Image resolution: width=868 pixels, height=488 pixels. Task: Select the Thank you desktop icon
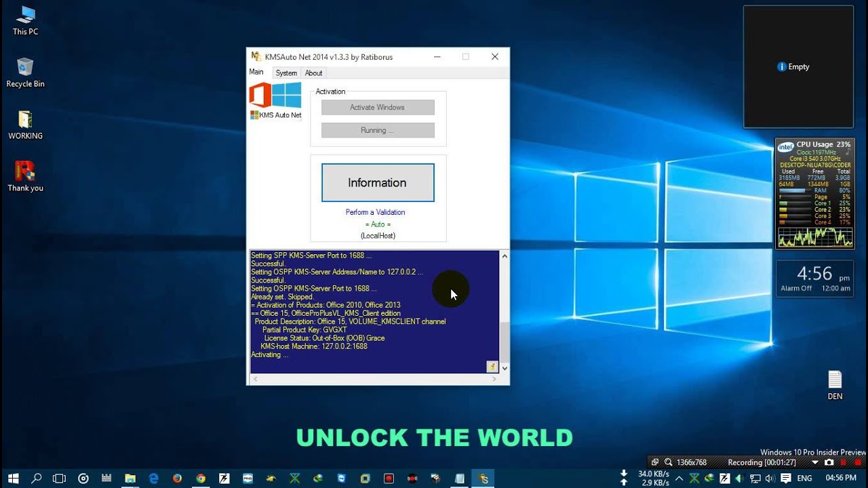(25, 177)
